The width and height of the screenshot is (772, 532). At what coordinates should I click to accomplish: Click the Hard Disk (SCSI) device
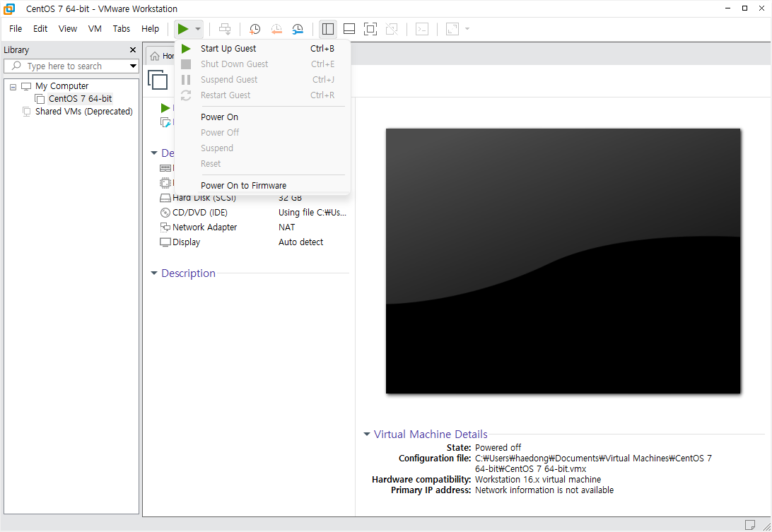pyautogui.click(x=204, y=198)
